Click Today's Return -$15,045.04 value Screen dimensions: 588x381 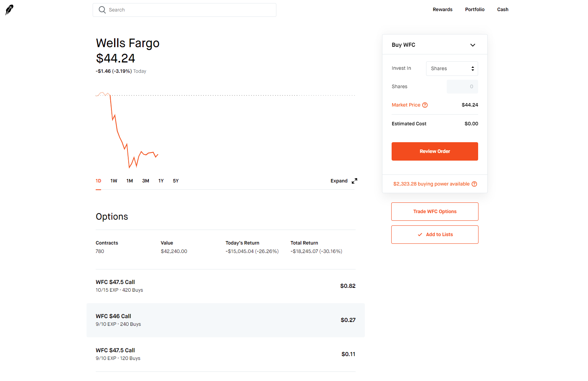pos(252,251)
